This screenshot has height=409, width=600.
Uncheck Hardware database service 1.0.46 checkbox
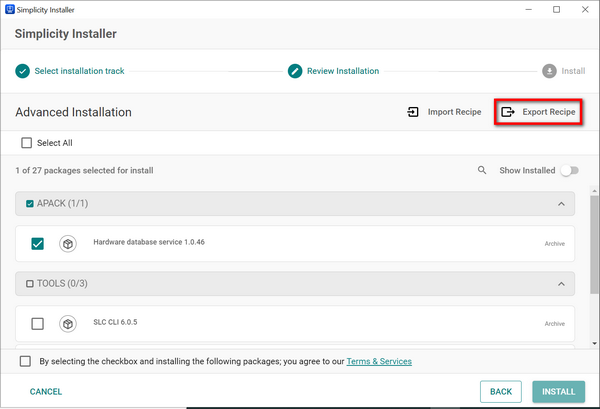[38, 244]
